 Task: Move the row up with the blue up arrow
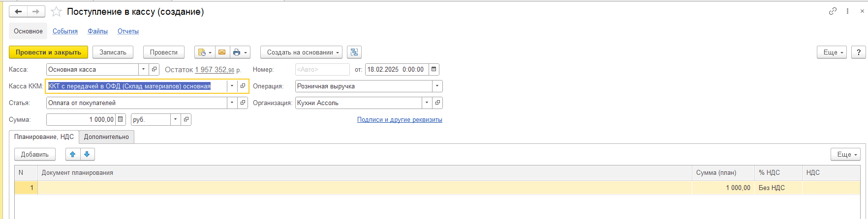[73, 154]
